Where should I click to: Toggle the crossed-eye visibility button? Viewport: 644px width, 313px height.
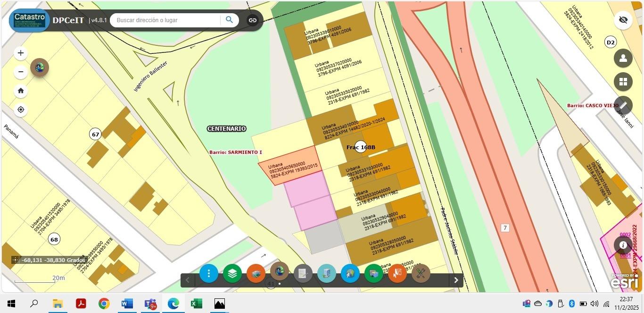[x=623, y=20]
